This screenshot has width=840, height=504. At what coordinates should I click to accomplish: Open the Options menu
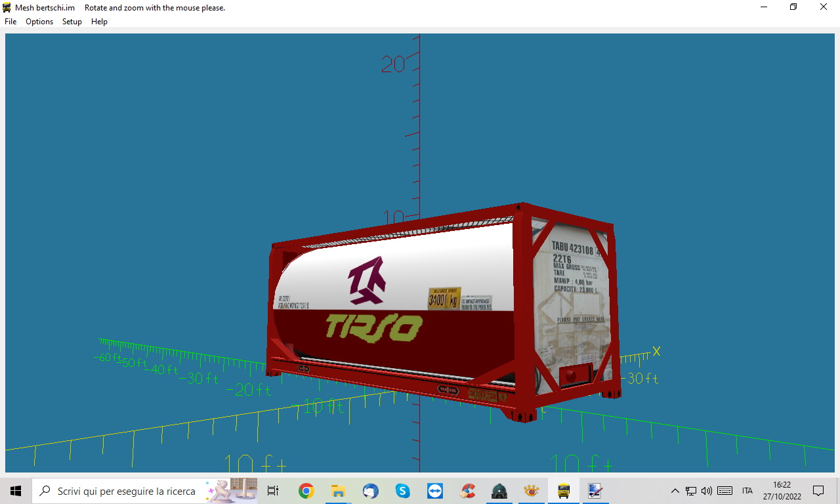[39, 22]
